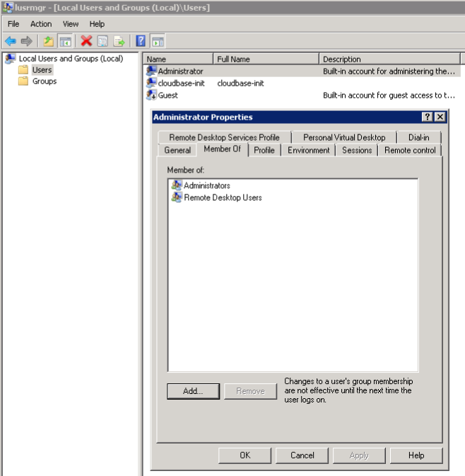Click the Back arrow toolbar icon

[x=10, y=41]
